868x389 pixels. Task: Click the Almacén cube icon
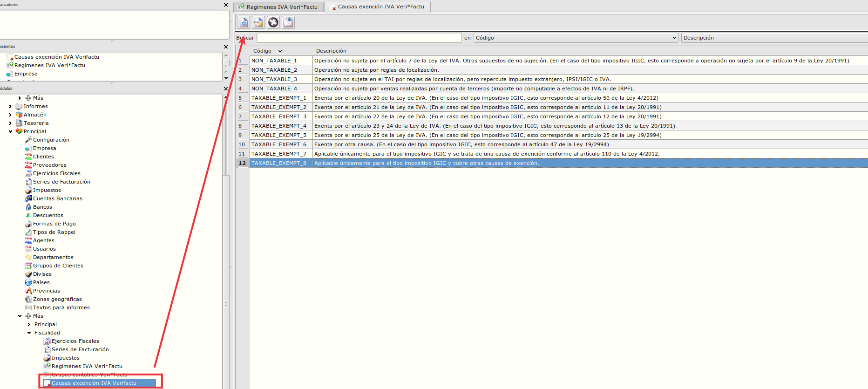pyautogui.click(x=19, y=115)
